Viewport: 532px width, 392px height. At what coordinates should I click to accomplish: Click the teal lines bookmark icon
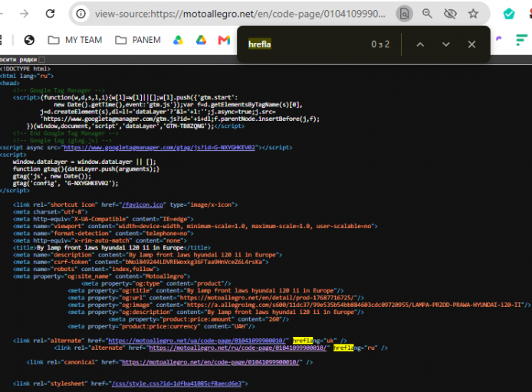pos(521,40)
